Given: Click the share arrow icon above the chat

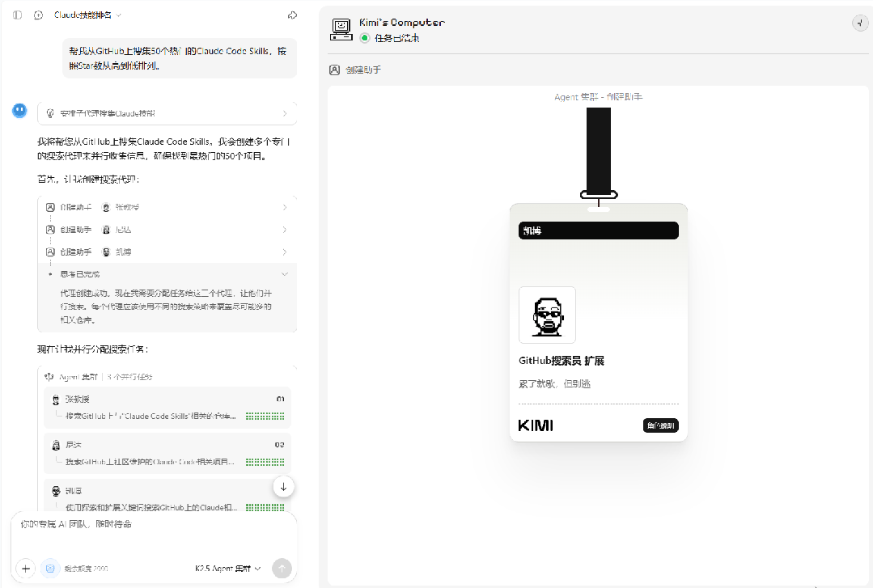Looking at the screenshot, I should point(292,15).
